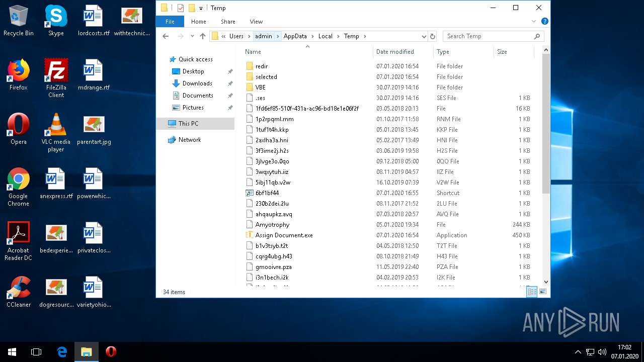
Task: Click Opera icon in the taskbar
Action: click(x=111, y=352)
